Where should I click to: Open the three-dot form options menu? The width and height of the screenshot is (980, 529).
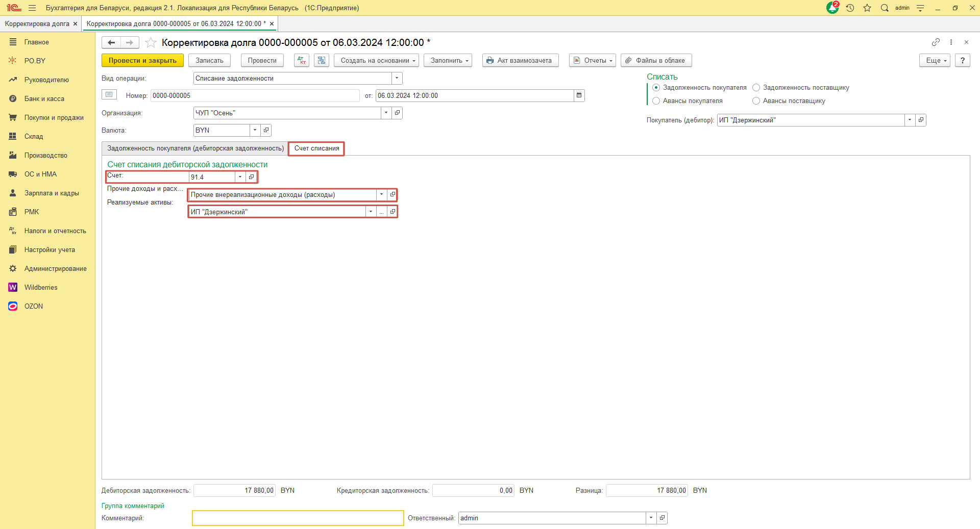pyautogui.click(x=951, y=42)
